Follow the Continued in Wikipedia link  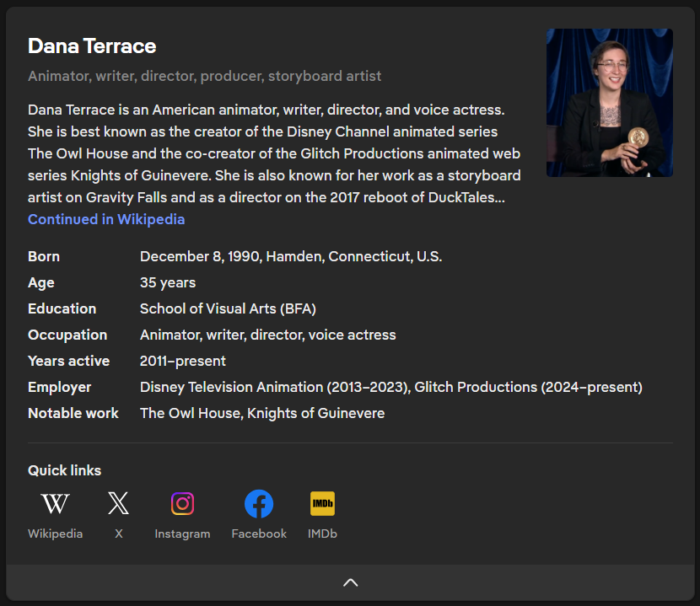[106, 219]
